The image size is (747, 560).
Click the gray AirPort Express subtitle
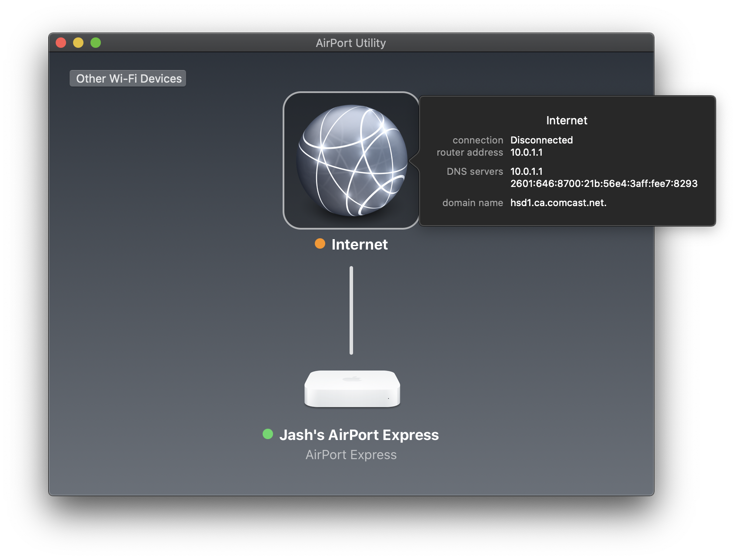point(351,455)
